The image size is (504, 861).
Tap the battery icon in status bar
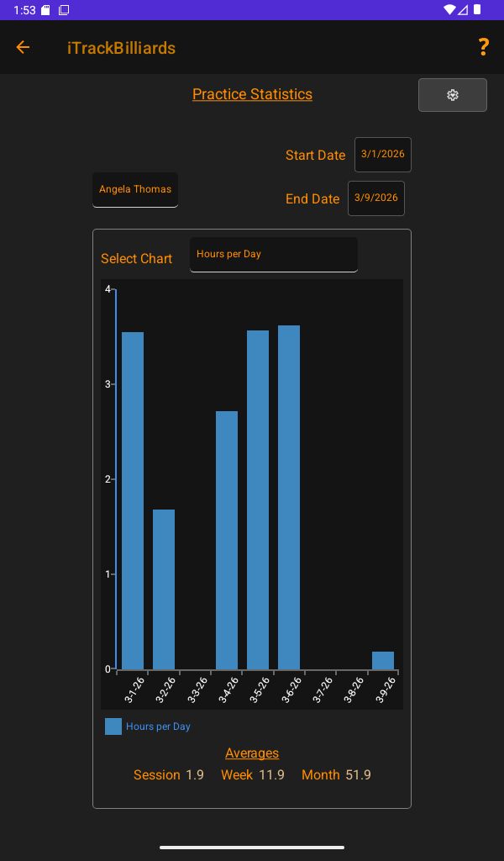click(477, 10)
